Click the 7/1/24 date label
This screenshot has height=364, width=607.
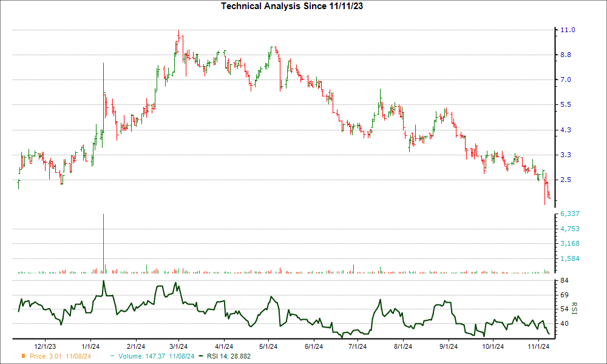pyautogui.click(x=358, y=346)
